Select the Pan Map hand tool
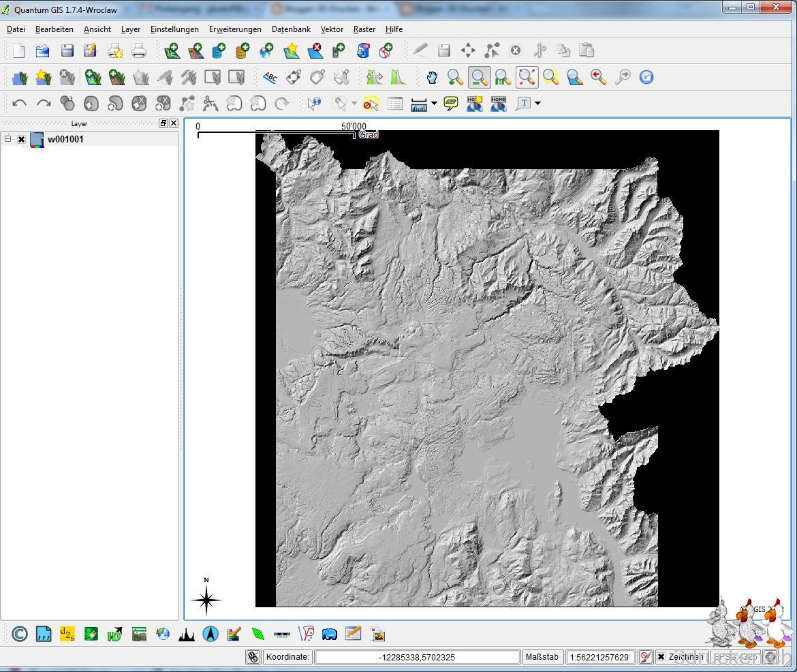Viewport: 797px width, 672px height. pos(431,77)
